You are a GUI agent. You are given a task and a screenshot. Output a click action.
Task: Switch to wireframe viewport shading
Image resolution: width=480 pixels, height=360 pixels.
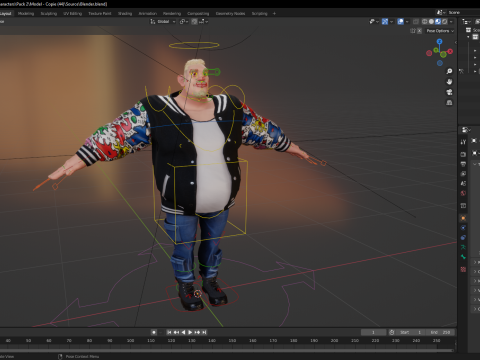click(x=425, y=22)
